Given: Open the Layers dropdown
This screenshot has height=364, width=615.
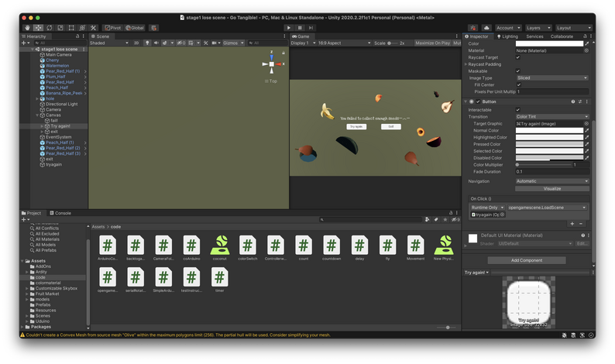Looking at the screenshot, I should coord(537,28).
